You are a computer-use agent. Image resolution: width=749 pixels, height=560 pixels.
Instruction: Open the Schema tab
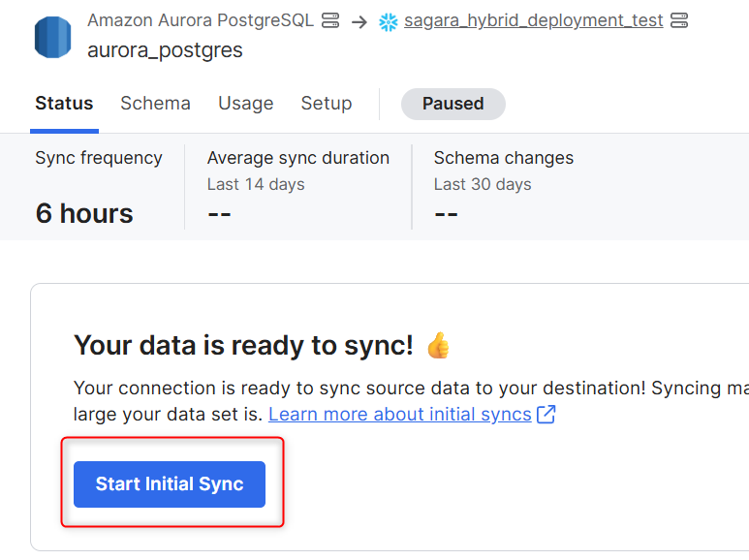click(x=155, y=104)
